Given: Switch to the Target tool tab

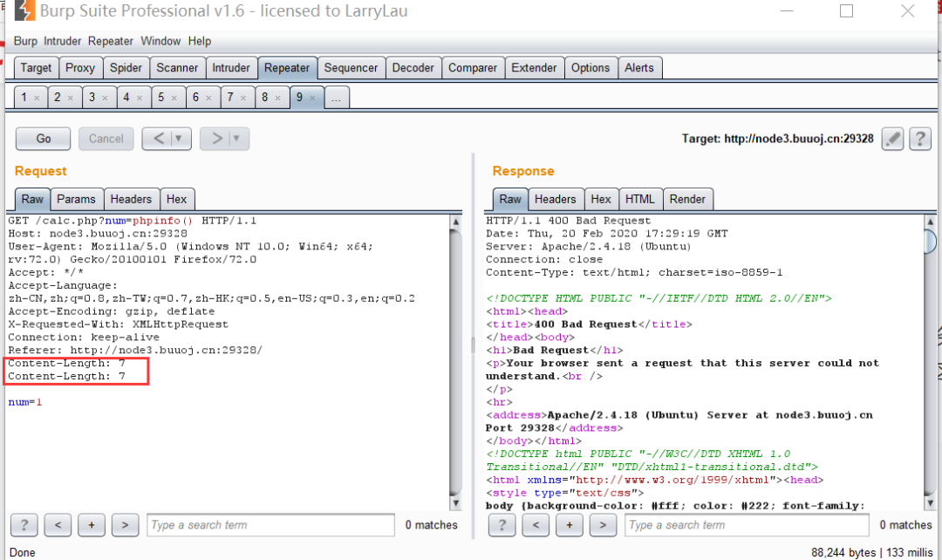Looking at the screenshot, I should coord(36,68).
